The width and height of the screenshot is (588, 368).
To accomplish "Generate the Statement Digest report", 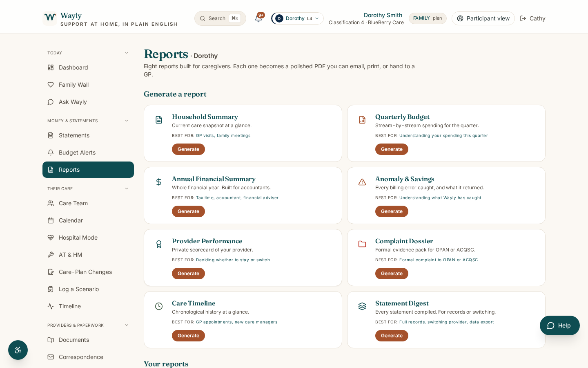I will pyautogui.click(x=392, y=336).
